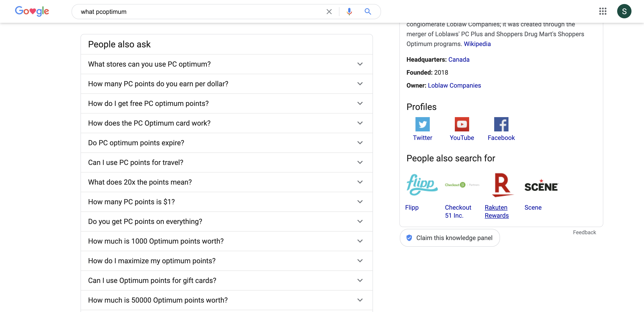Viewport: 644px width, 312px height.
Task: Expand 'Can I use Optimum points for gift cards?' chevron
Action: coord(360,280)
